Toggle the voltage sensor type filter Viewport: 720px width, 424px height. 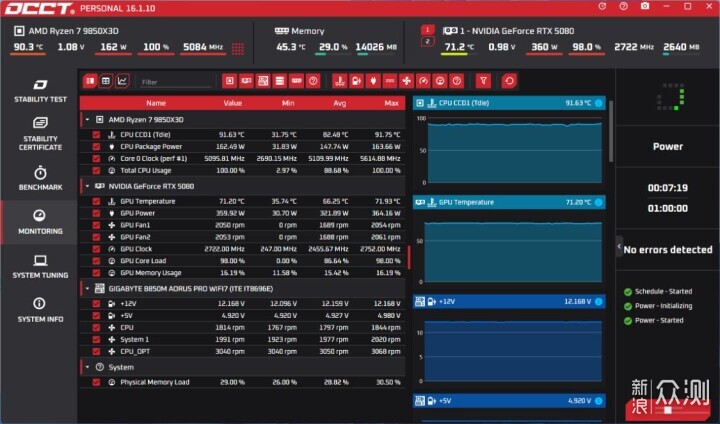356,81
